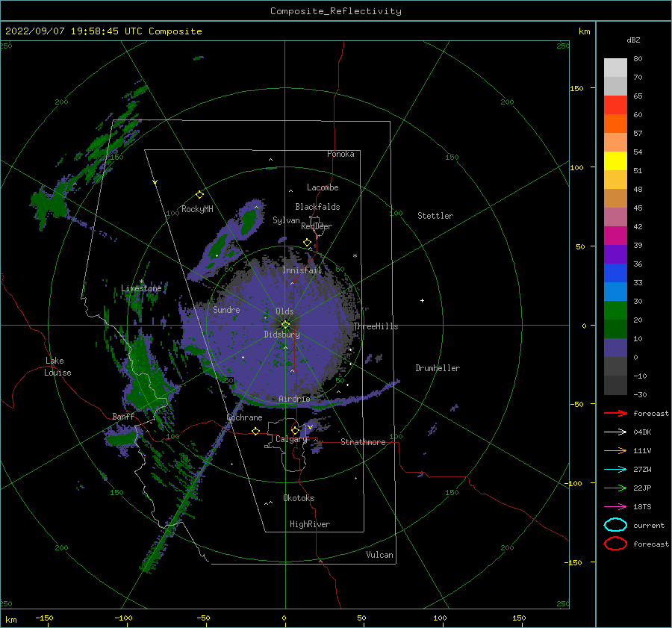Pick the cyan 27ZW arrow legend icon
The width and height of the screenshot is (672, 628).
click(x=615, y=470)
